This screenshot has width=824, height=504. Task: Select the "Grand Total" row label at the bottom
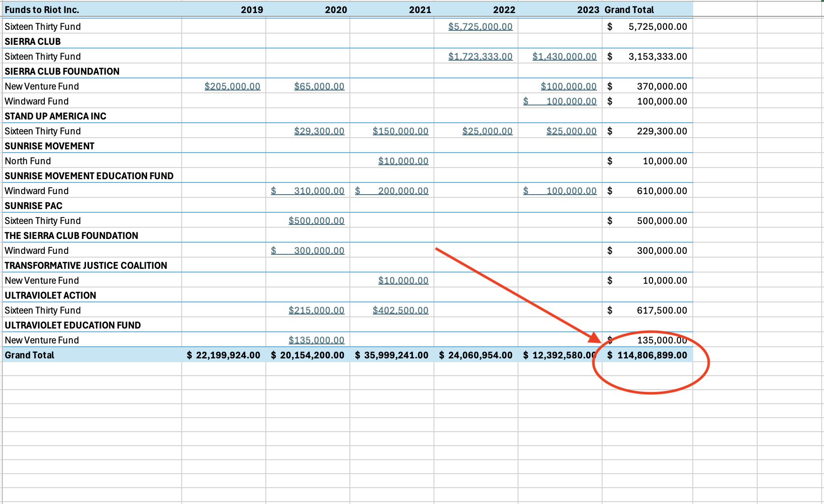tap(92, 355)
